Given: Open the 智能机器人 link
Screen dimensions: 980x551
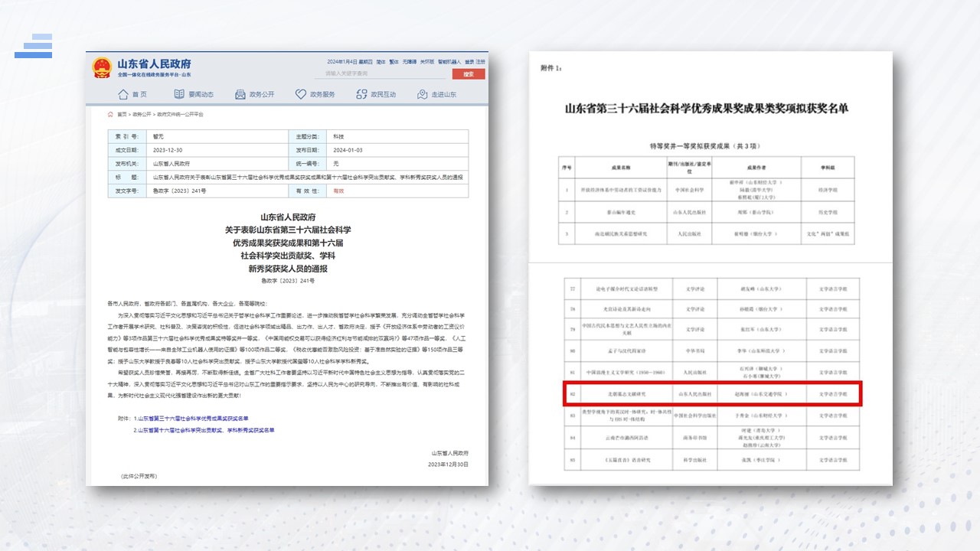Looking at the screenshot, I should (449, 61).
